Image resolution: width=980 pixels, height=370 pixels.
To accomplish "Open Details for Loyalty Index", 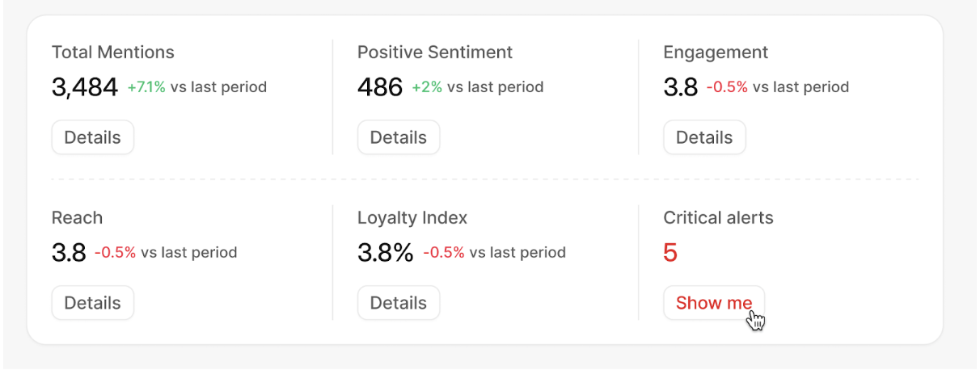I will [x=399, y=303].
